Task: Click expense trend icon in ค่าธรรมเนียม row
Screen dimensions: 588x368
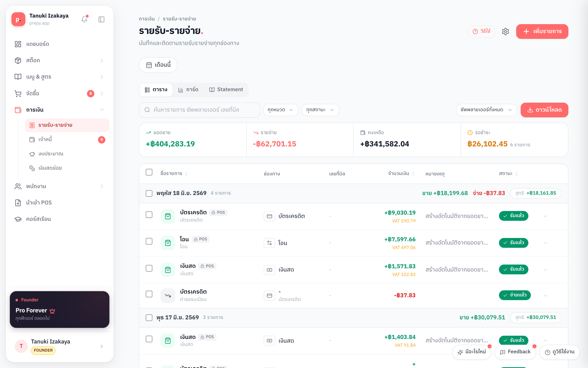Action: [x=168, y=295]
